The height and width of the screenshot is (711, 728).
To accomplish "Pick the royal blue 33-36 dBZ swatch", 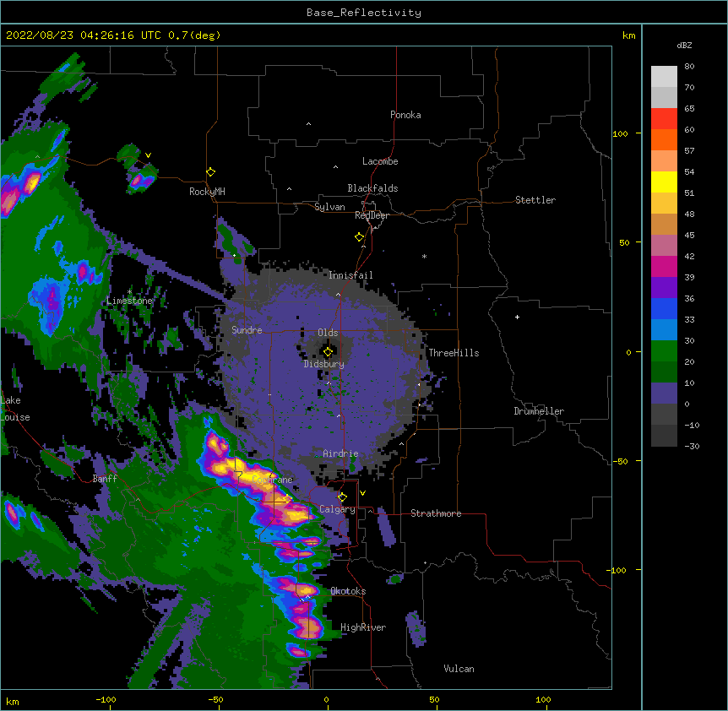I will [x=664, y=308].
